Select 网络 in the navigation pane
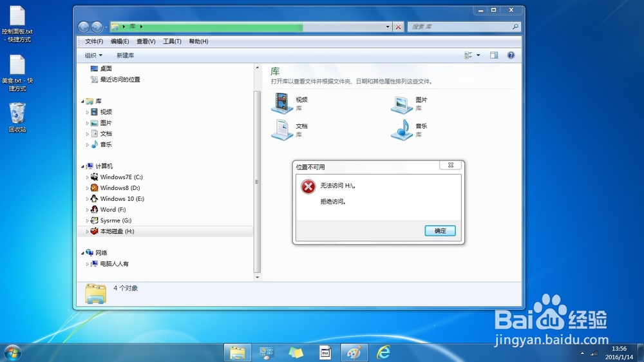 coord(101,252)
